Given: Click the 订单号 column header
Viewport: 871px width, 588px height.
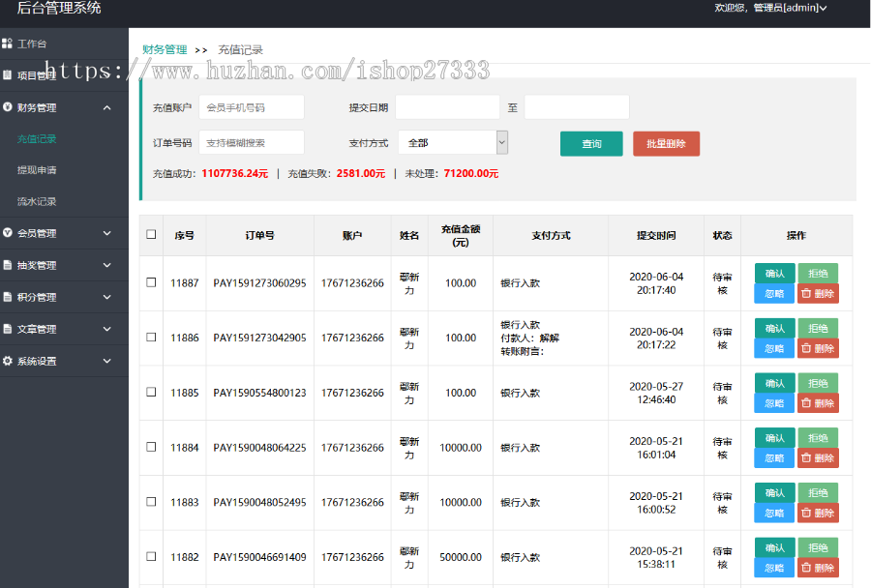Looking at the screenshot, I should pos(260,235).
